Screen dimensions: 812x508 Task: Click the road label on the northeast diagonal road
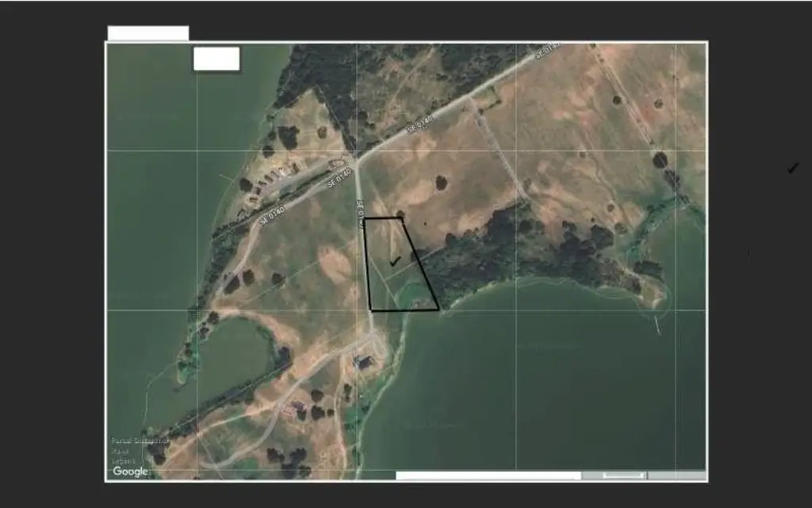click(421, 125)
